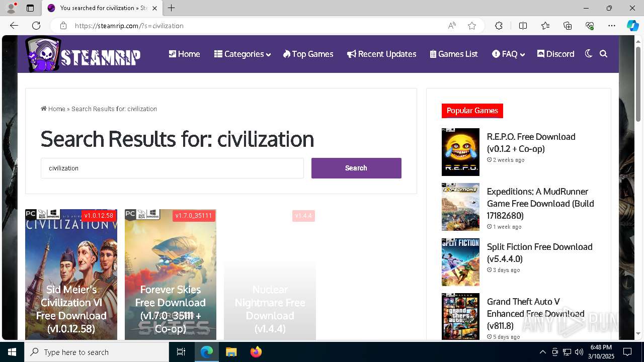Open Tab actions menu
644x362 pixels.
[x=30, y=8]
